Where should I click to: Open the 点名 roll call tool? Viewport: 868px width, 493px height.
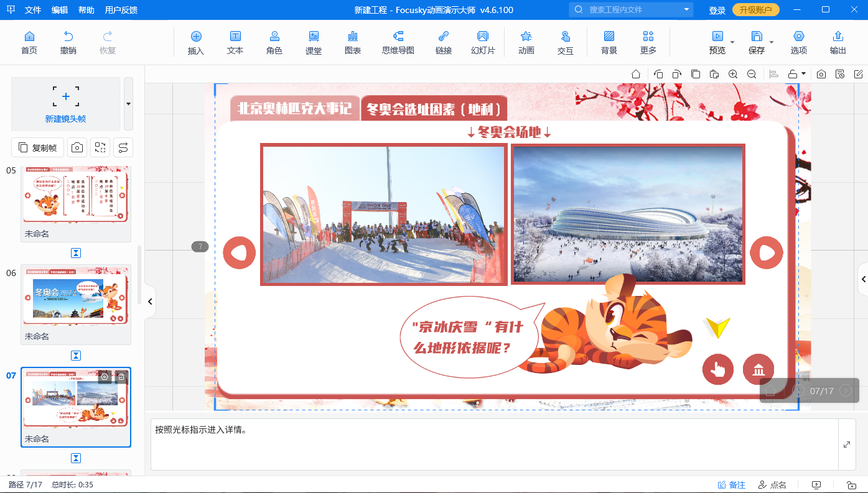(x=772, y=485)
